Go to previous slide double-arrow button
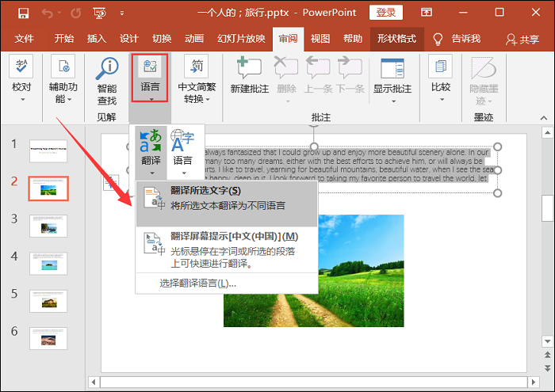The height and width of the screenshot is (392, 555). 548,355
